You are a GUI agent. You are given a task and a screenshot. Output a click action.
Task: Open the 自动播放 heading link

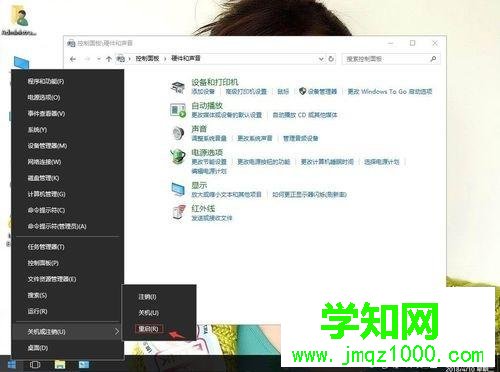(207, 106)
